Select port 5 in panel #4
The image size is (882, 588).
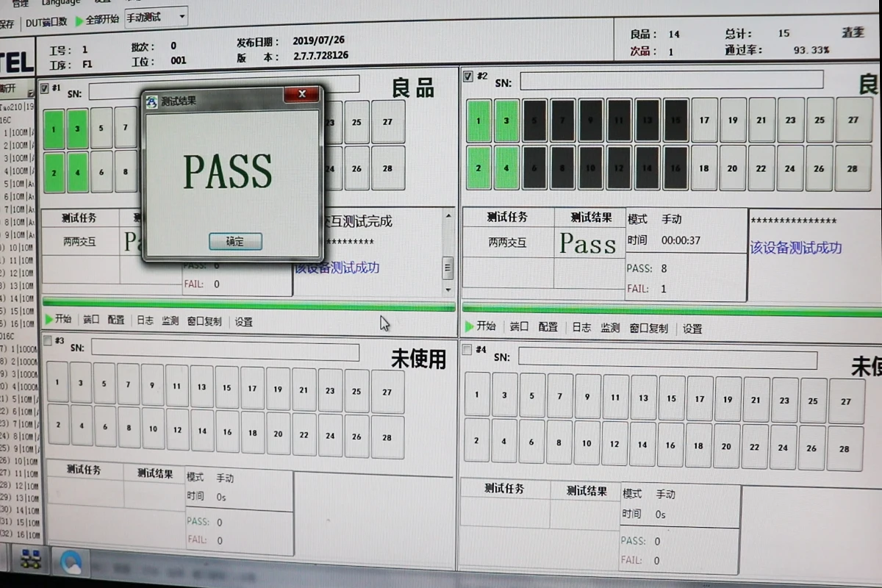tap(532, 395)
